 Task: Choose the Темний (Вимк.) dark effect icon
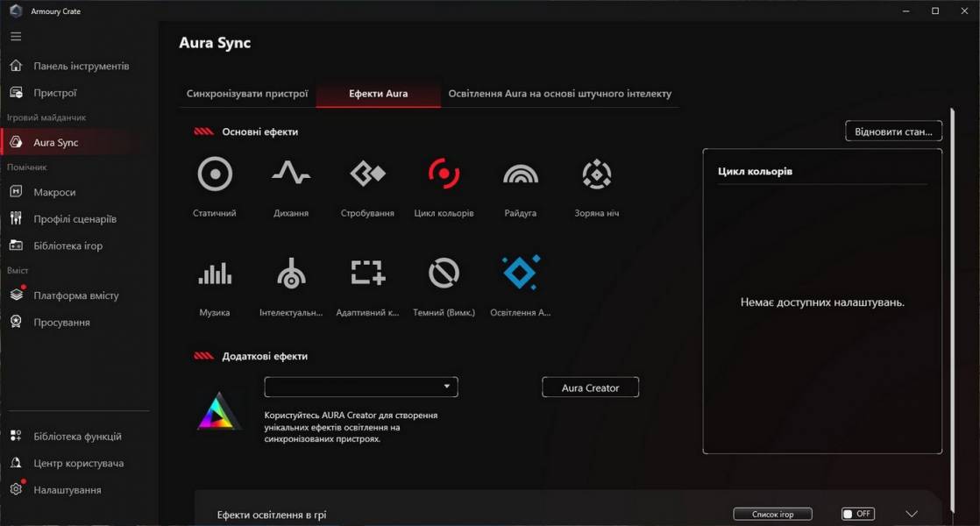coord(444,273)
